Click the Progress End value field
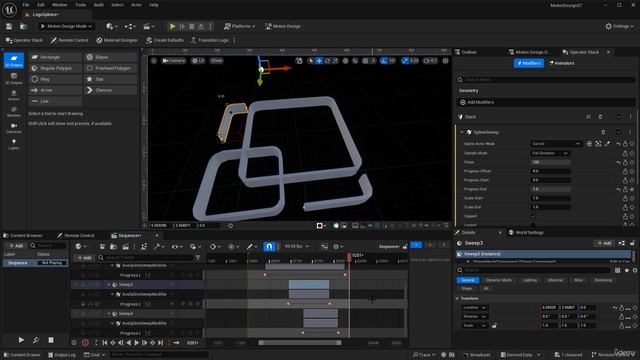This screenshot has width=640, height=360. 551,189
